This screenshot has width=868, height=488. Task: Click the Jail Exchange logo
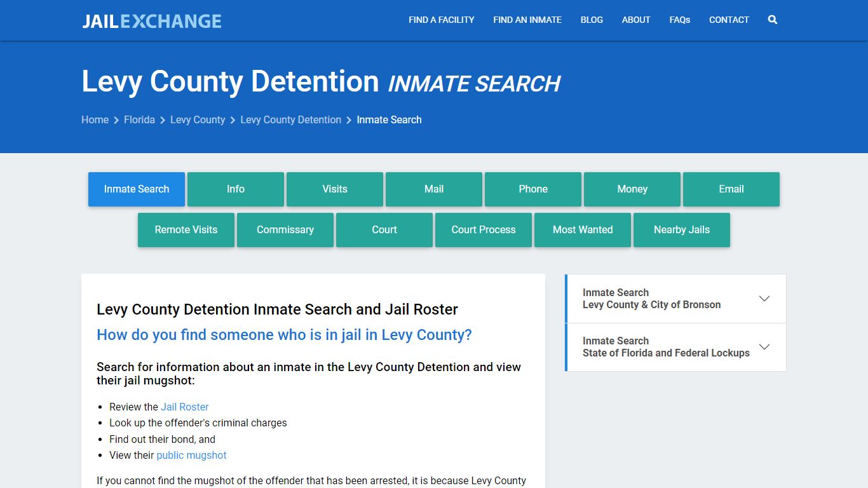(151, 20)
